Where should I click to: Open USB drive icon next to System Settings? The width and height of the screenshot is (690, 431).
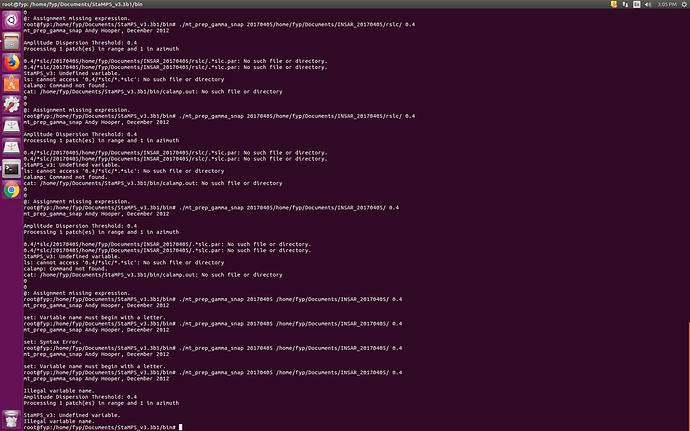(x=11, y=126)
